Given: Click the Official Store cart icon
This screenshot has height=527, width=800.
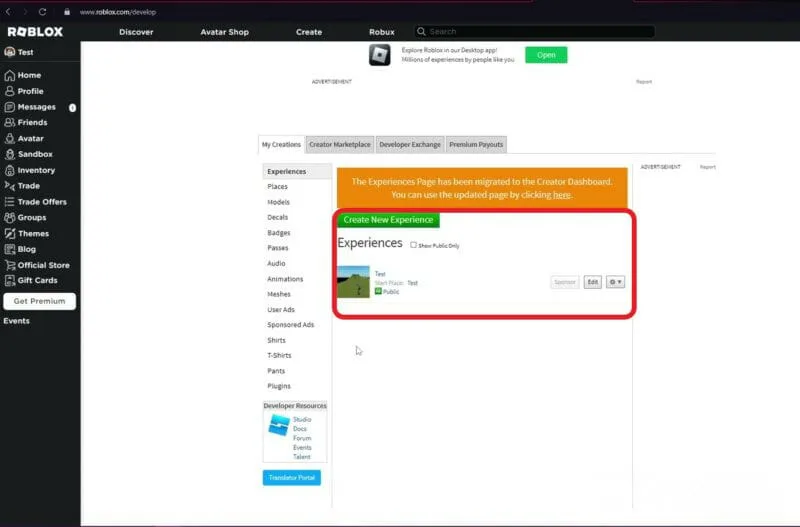Looking at the screenshot, I should (x=10, y=265).
